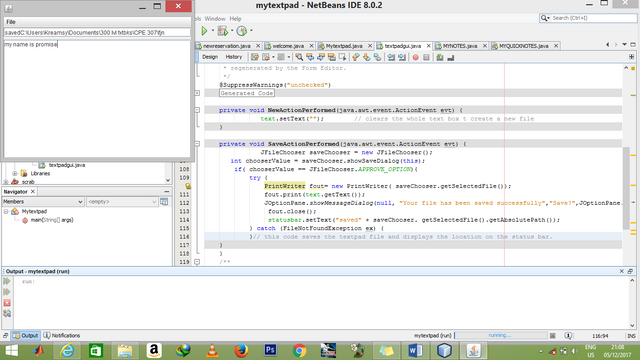
Task: Collapse the Mytextpad node in Navigator
Action: pyautogui.click(x=6, y=211)
